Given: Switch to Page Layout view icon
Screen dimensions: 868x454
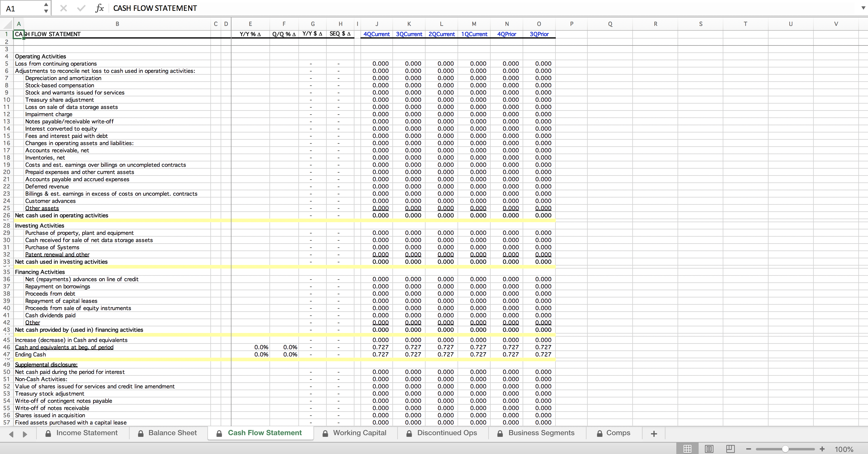Looking at the screenshot, I should point(709,449).
